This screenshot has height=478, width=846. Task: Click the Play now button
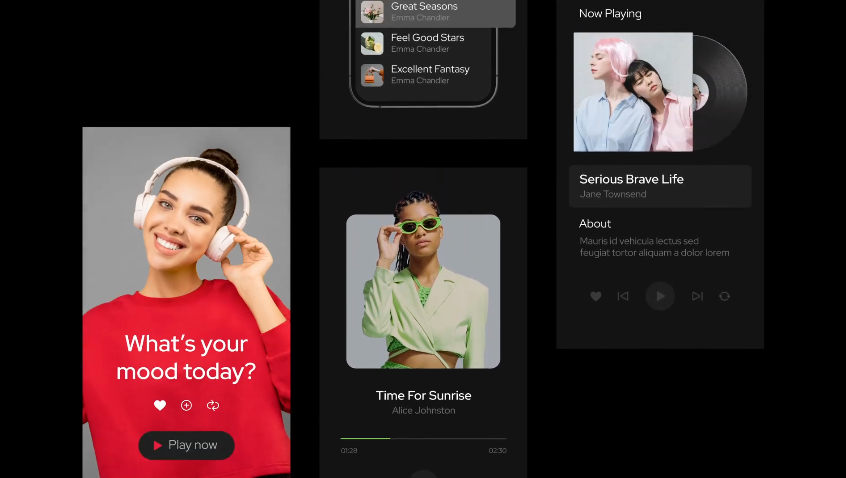tap(186, 445)
